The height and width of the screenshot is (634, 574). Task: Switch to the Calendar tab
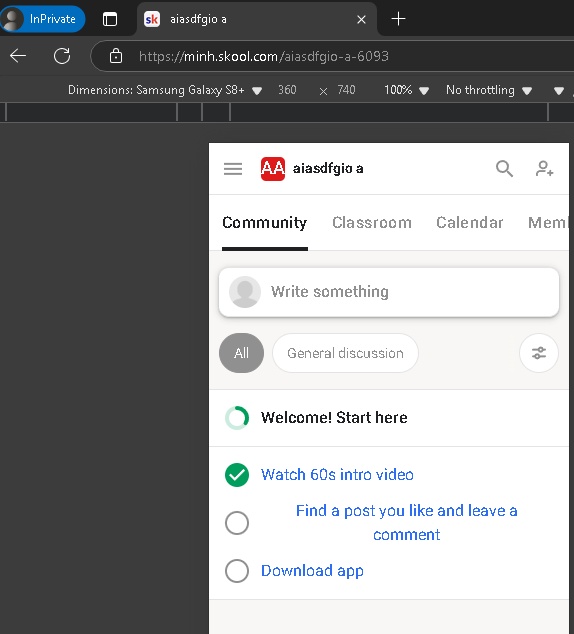click(x=469, y=223)
